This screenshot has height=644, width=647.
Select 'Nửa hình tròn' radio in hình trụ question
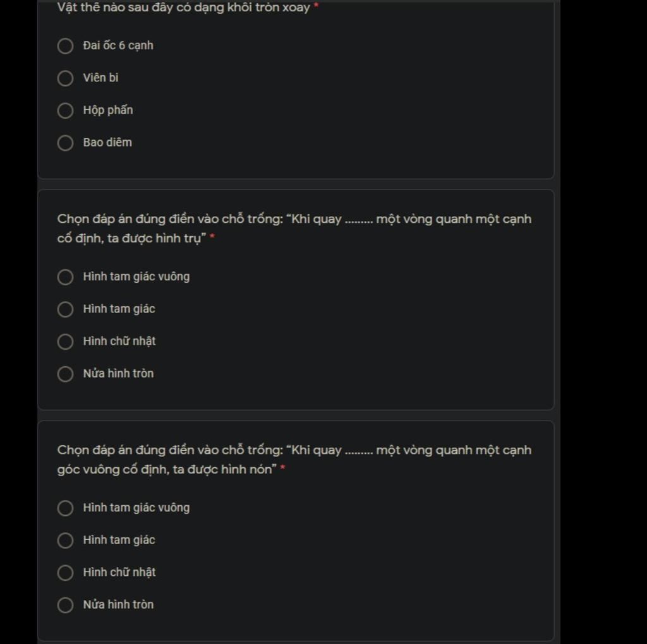coord(66,374)
